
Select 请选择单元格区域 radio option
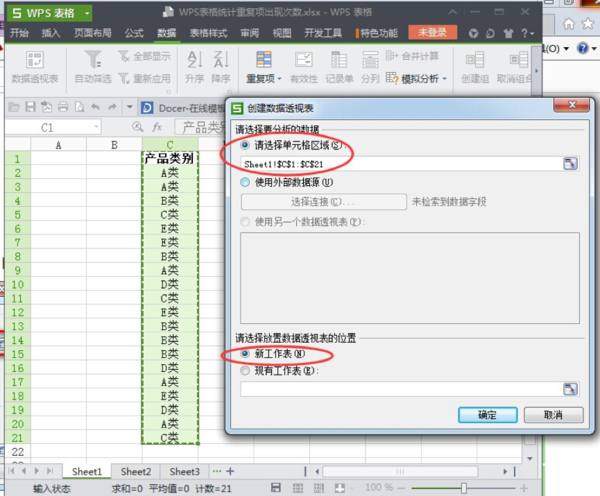point(245,145)
